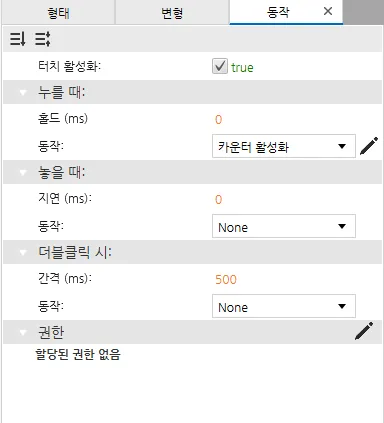
Task: Collapse the 더블클릭 시 section
Action: 23,252
